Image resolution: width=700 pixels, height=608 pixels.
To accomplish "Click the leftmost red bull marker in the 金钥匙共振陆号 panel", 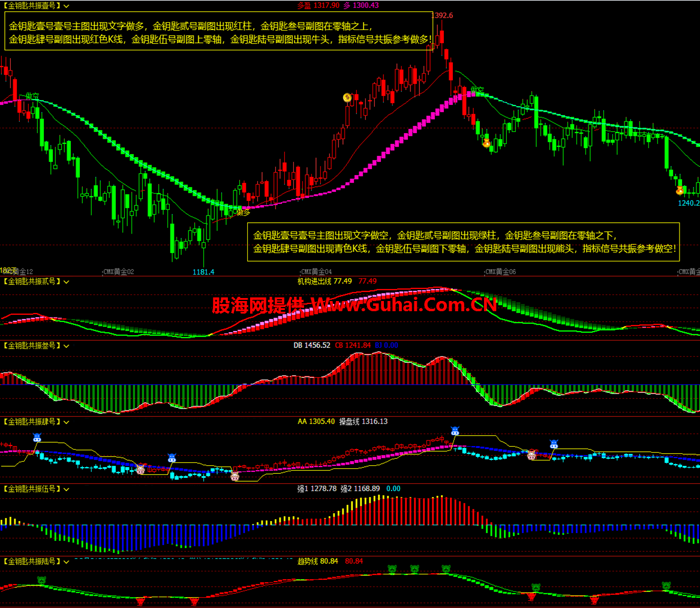I will click(141, 601).
